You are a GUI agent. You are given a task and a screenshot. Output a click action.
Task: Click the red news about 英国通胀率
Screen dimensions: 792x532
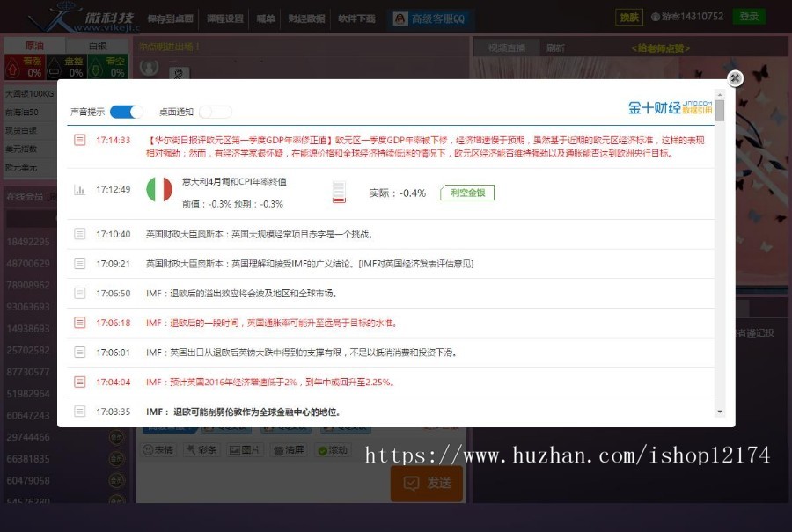click(271, 323)
